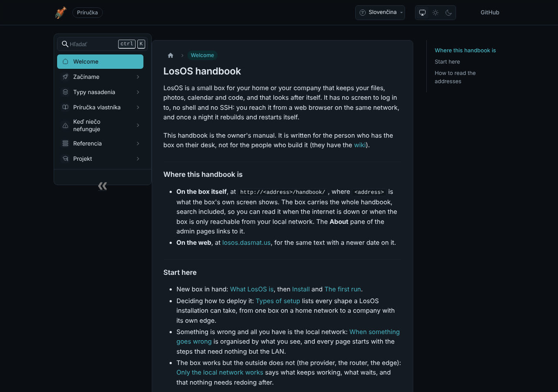Screen dimensions: 558x392
Task: Switch to light theme sun icon
Action: [436, 13]
